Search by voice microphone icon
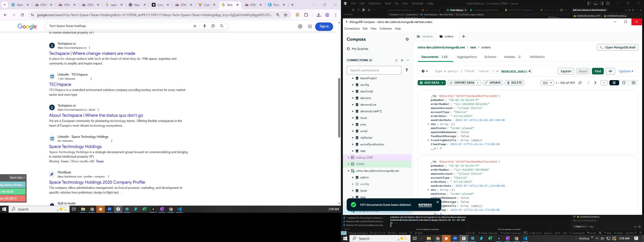The image size is (644, 242). click(205, 26)
